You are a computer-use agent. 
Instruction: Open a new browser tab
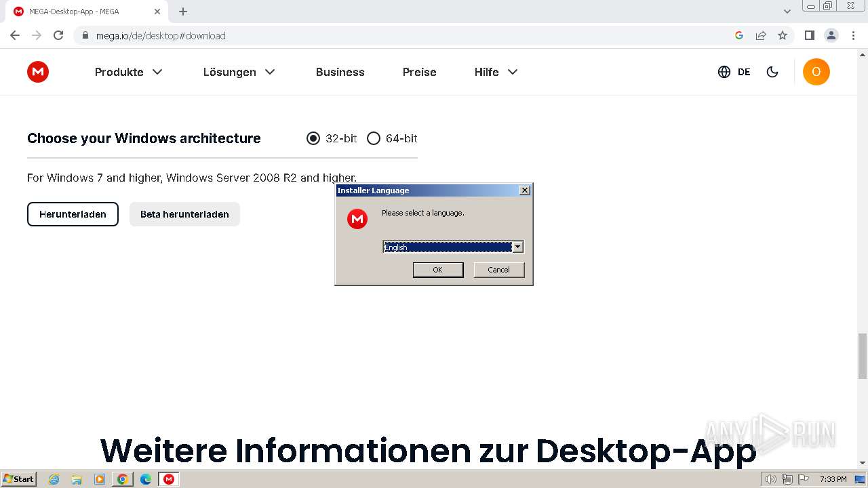(x=183, y=12)
